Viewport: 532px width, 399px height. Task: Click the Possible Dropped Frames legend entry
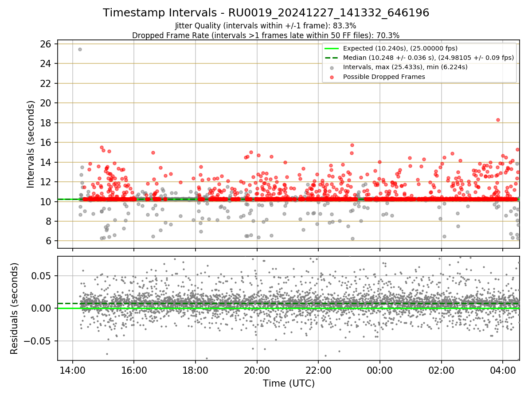tap(384, 77)
